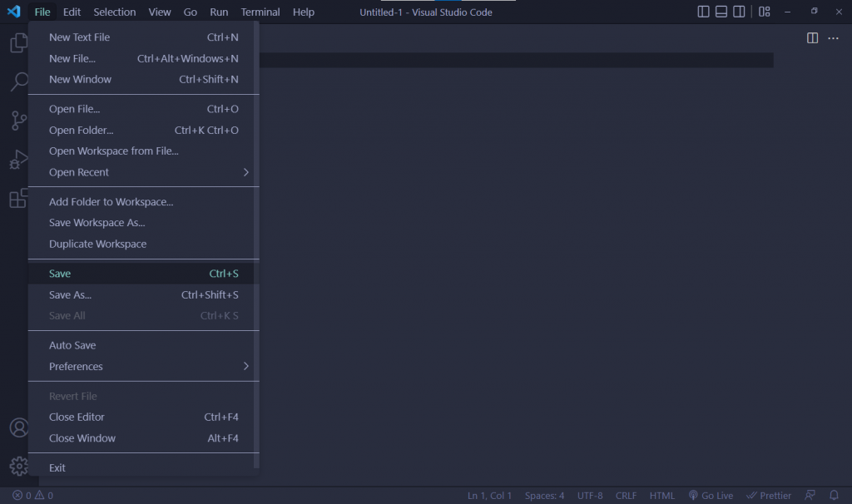
Task: Open the Run and Debug view icon
Action: point(18,160)
